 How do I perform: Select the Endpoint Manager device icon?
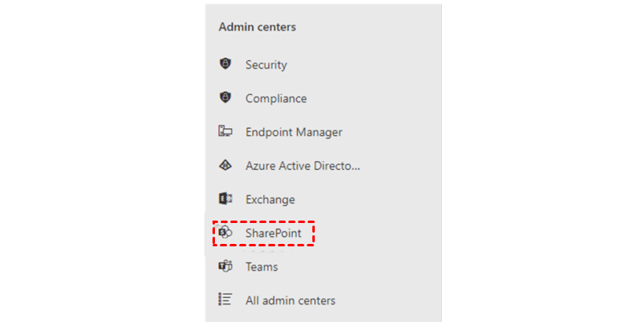click(x=225, y=131)
